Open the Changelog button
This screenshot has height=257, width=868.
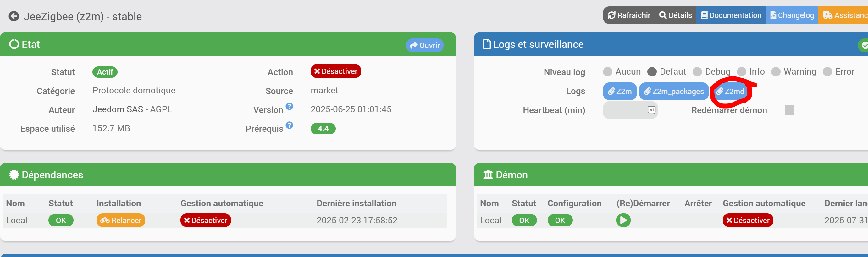pyautogui.click(x=792, y=15)
